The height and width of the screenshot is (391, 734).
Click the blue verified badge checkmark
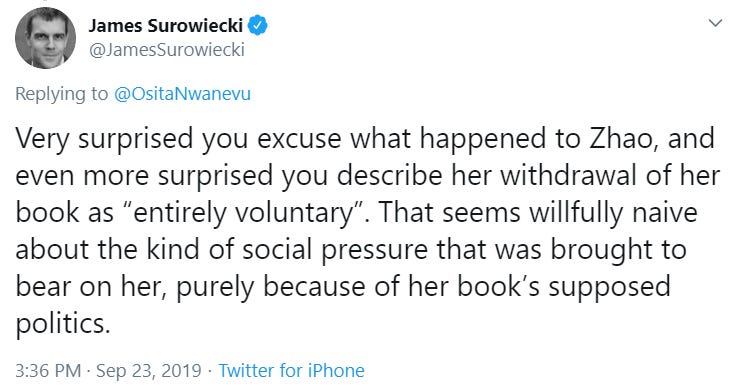(x=257, y=25)
